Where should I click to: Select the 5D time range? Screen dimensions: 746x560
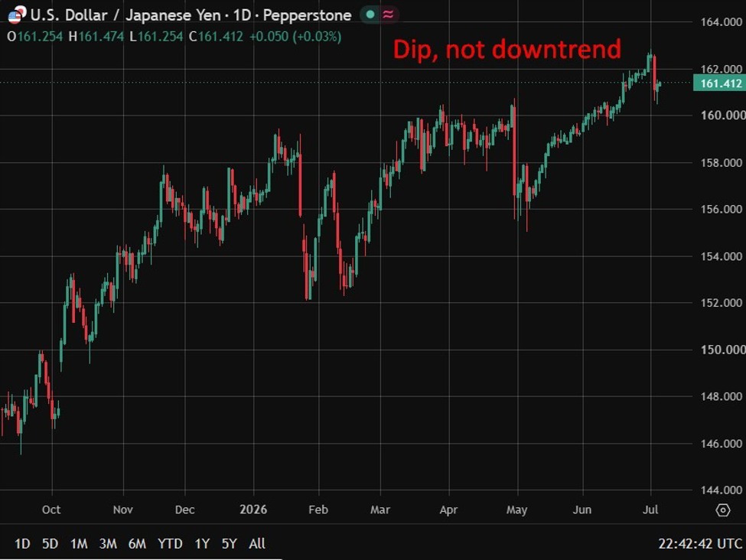coord(50,543)
